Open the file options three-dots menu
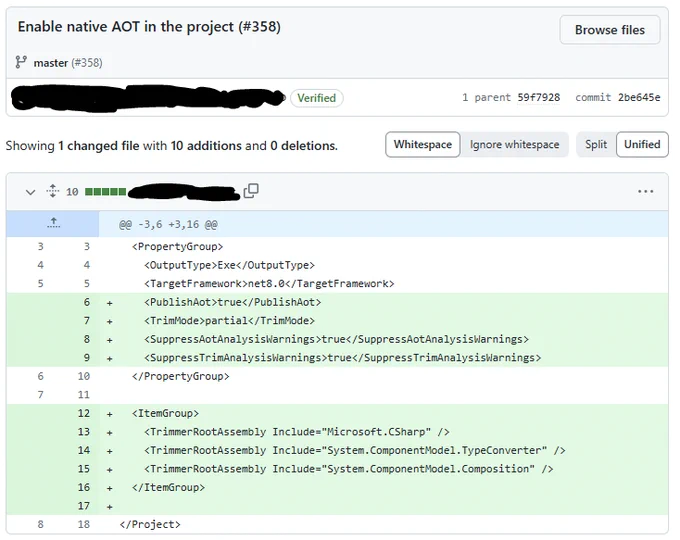The width and height of the screenshot is (680, 540). [x=645, y=191]
